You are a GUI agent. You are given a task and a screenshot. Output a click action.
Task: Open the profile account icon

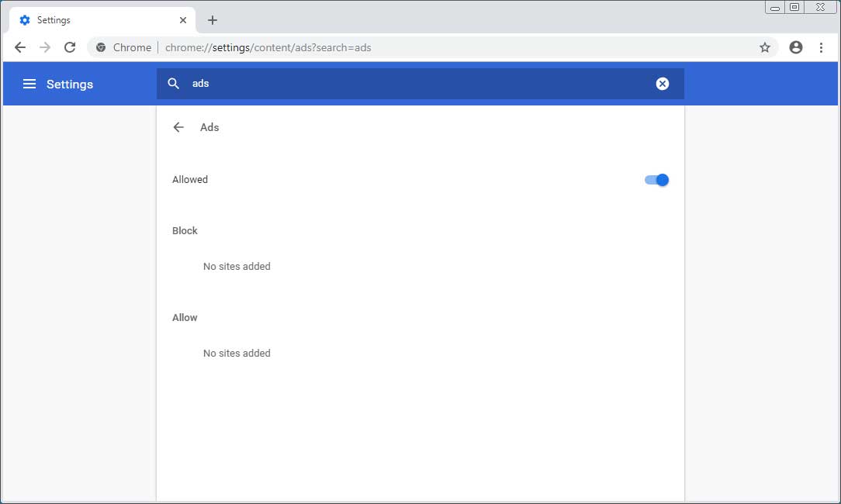click(795, 47)
